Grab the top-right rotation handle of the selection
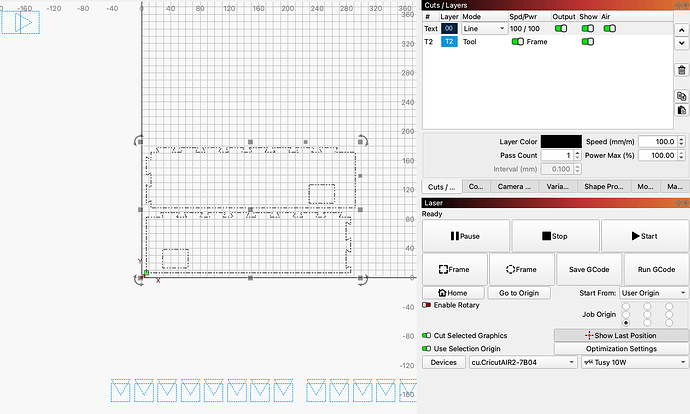This screenshot has height=414, width=690. point(363,141)
